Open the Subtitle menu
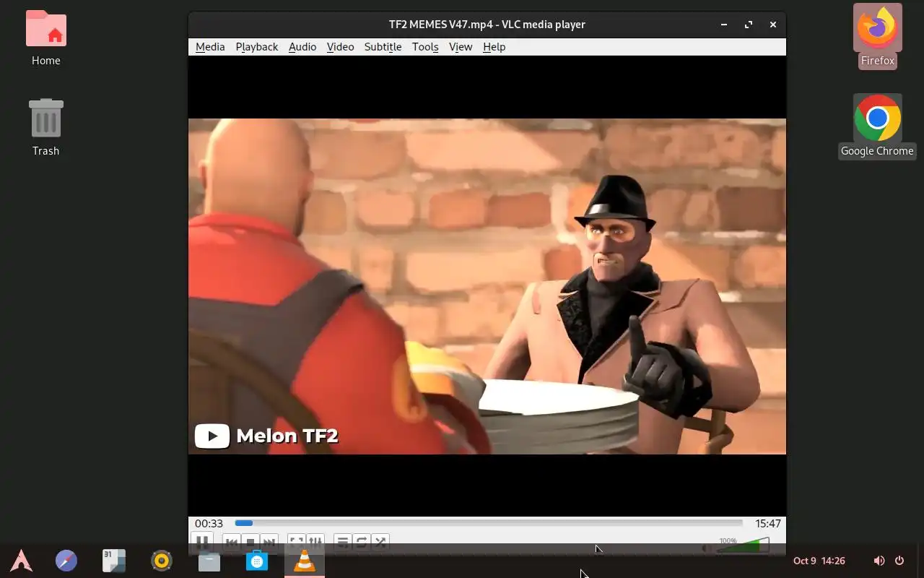The height and width of the screenshot is (578, 924). pyautogui.click(x=383, y=47)
